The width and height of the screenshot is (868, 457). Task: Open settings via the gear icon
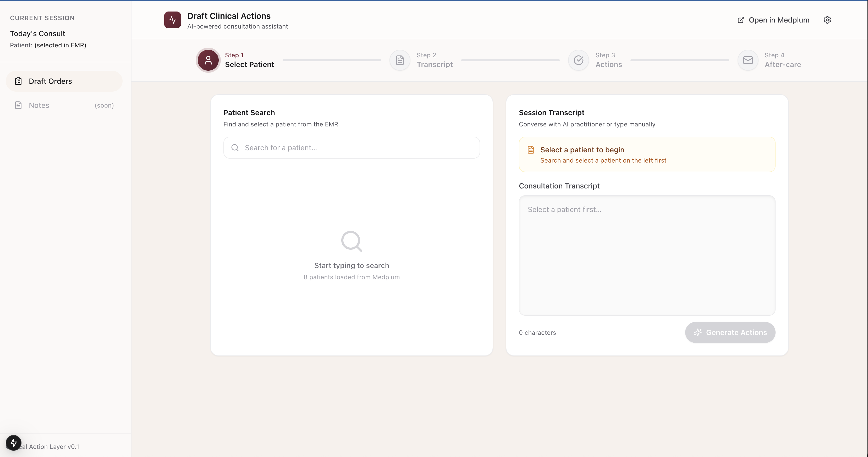[827, 20]
